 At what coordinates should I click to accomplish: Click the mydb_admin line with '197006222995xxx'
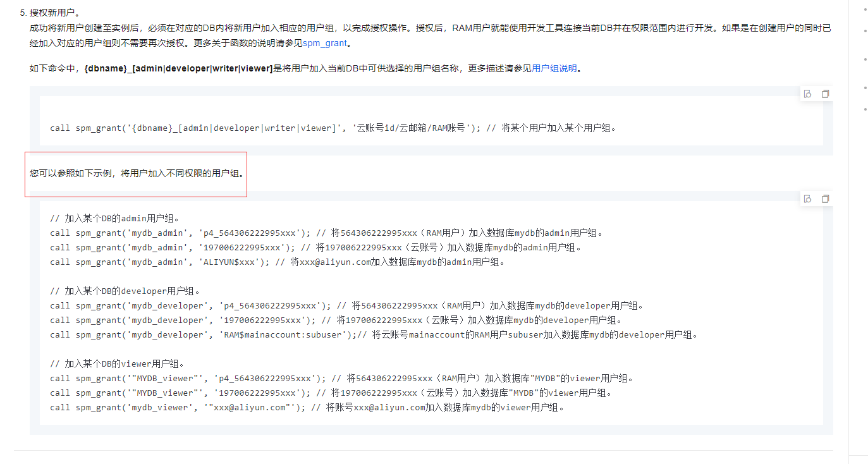click(x=317, y=247)
